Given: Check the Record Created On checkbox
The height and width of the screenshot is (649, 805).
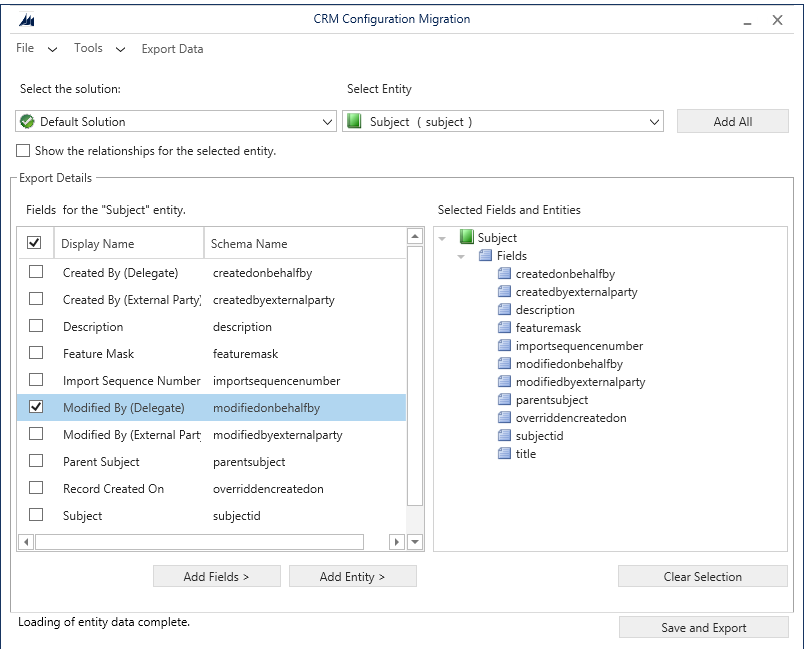Looking at the screenshot, I should 36,487.
